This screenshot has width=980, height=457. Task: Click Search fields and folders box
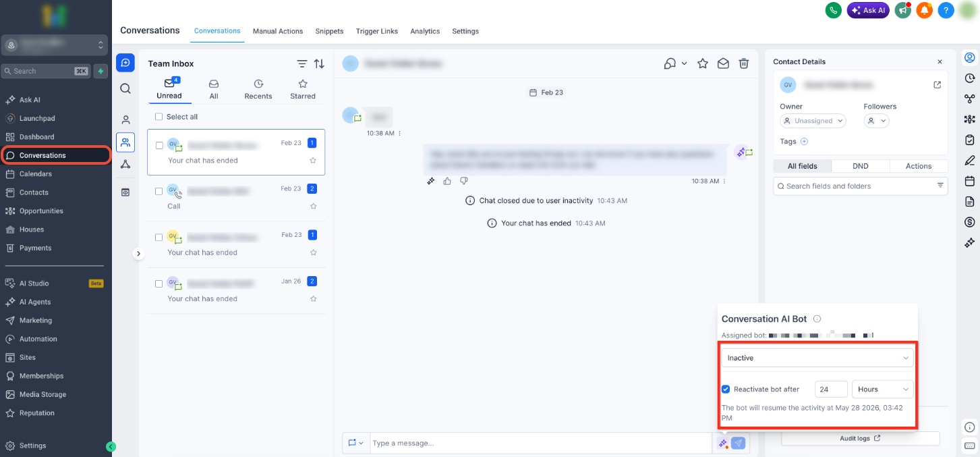click(x=861, y=186)
